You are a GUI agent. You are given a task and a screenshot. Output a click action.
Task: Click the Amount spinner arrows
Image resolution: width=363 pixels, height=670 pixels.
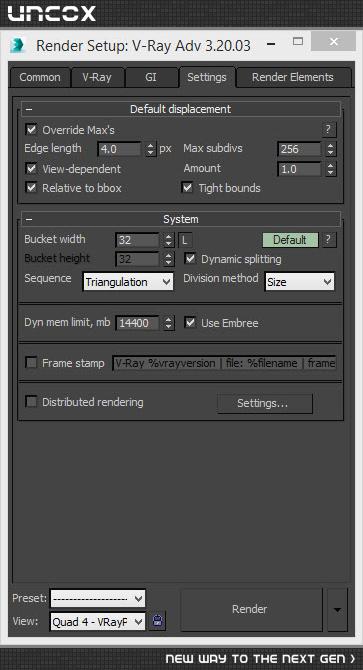click(x=331, y=169)
